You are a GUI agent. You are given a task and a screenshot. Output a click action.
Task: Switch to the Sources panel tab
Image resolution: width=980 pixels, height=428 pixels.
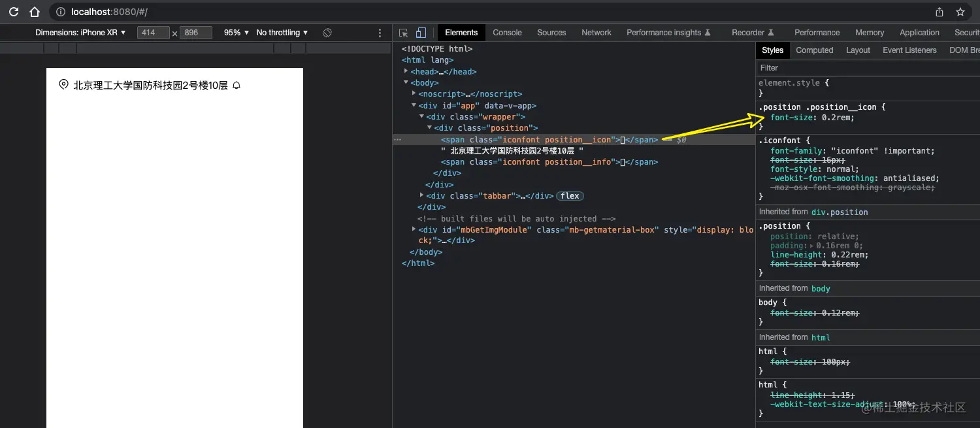[551, 33]
